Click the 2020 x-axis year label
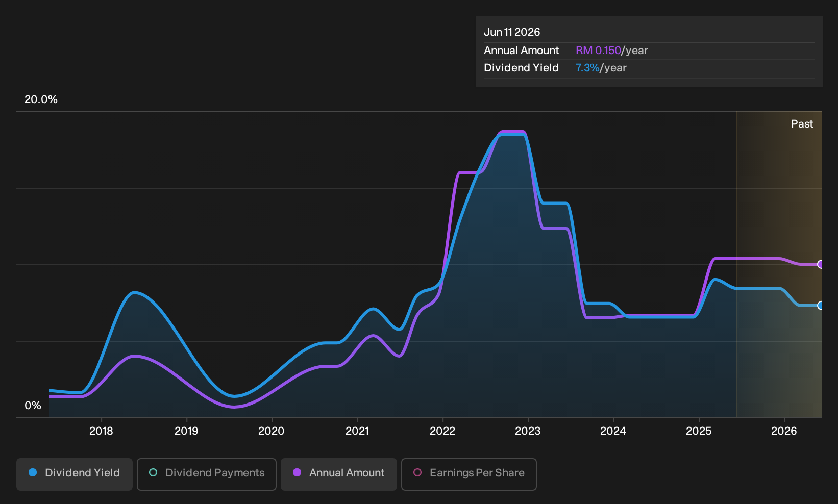This screenshot has width=838, height=504. click(271, 431)
